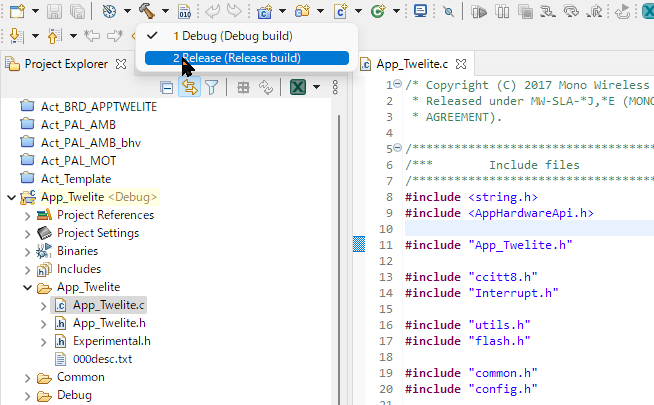Click the Previous Annotation up arrow icon

click(x=54, y=36)
